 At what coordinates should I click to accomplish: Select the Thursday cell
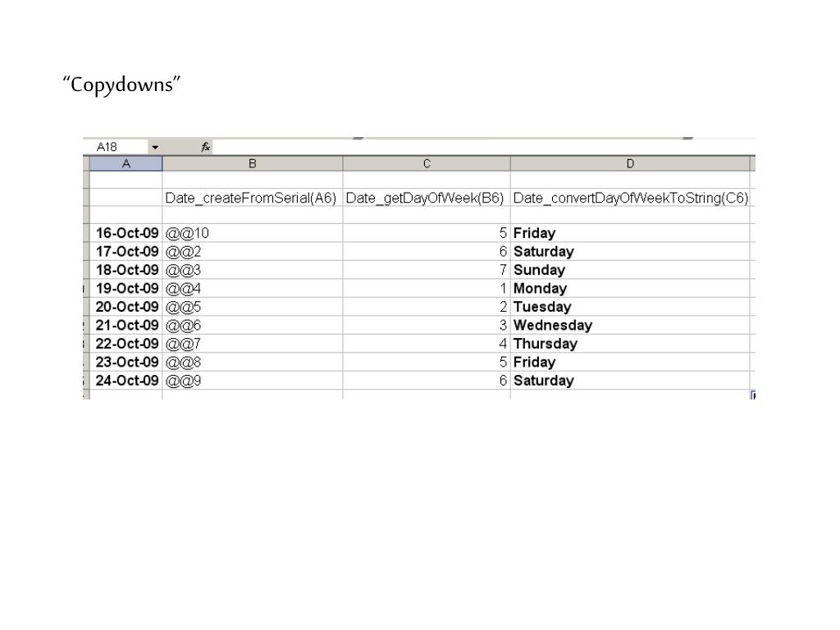click(x=630, y=344)
